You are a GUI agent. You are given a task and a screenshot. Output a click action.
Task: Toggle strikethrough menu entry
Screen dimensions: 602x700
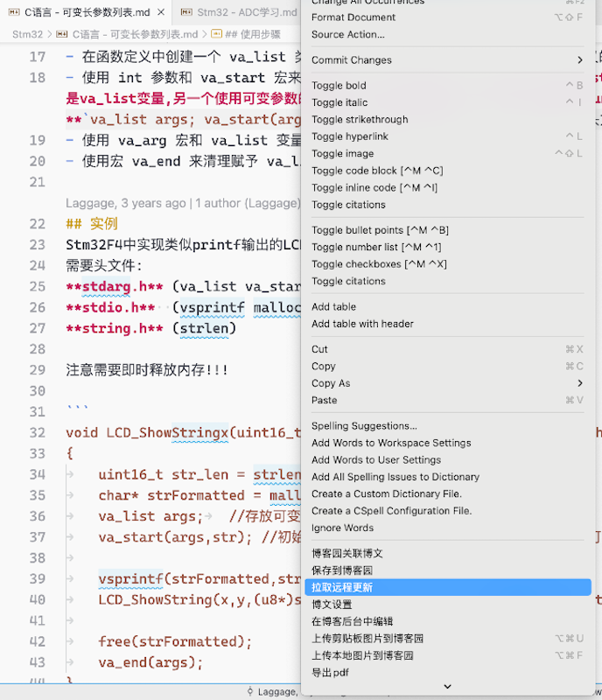click(447, 119)
